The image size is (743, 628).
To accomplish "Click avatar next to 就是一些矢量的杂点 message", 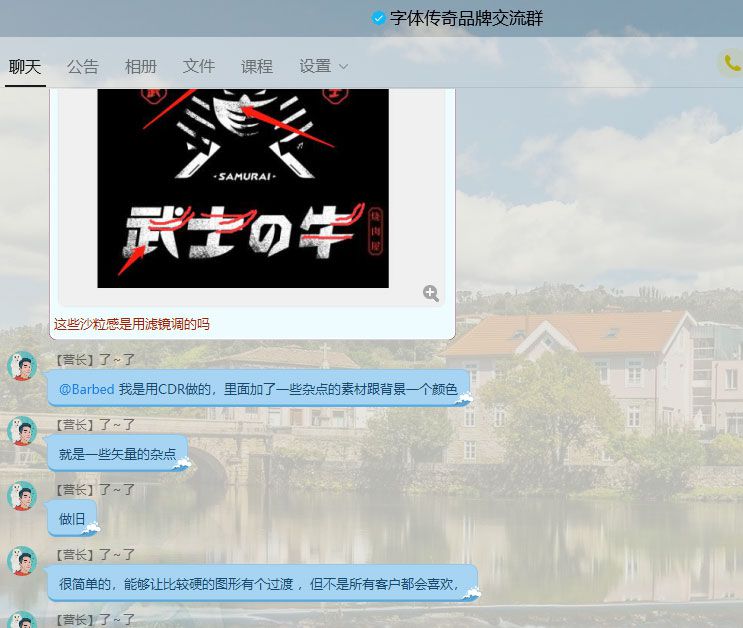I will [x=22, y=431].
